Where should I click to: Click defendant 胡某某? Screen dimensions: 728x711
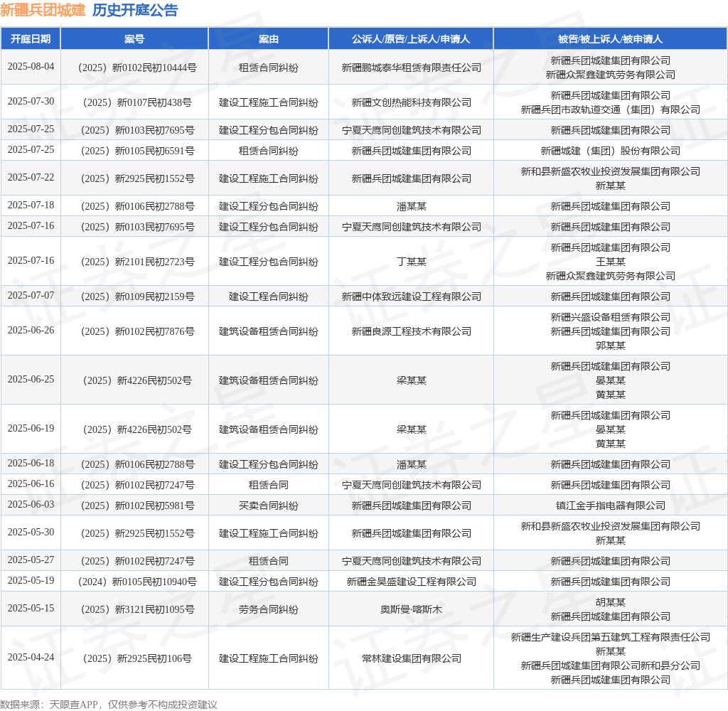click(611, 602)
